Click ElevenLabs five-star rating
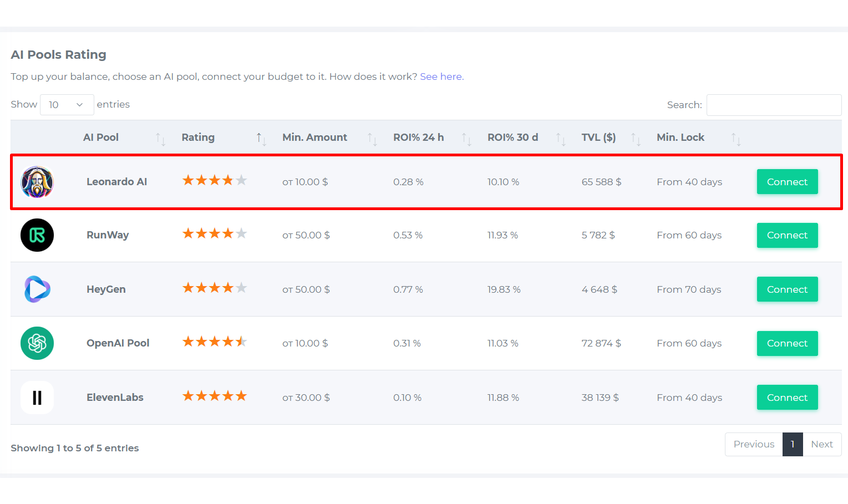The image size is (848, 504). (x=215, y=396)
